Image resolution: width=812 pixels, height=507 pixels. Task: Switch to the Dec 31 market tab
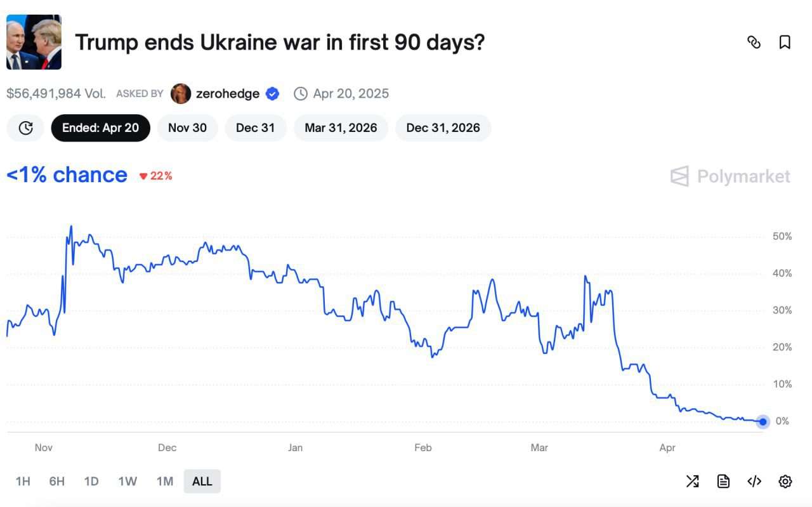point(255,128)
